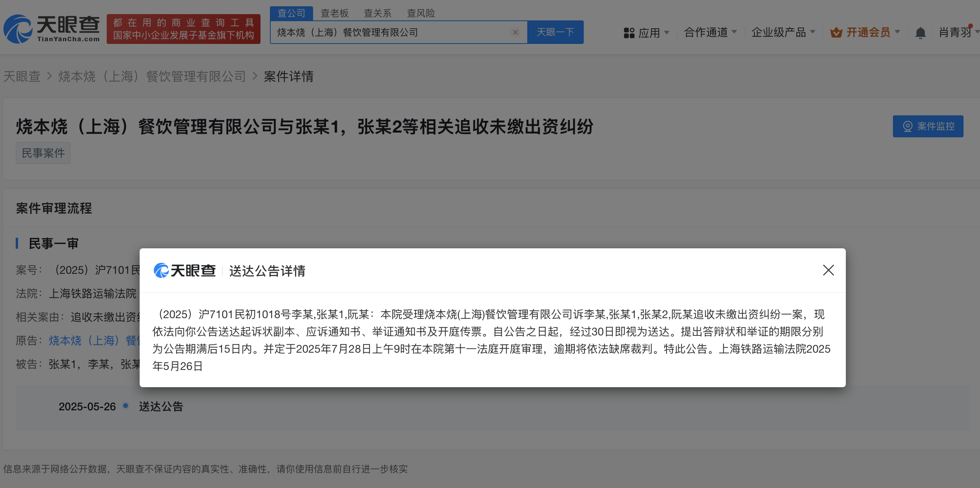Clear the search box with the X icon
Viewport: 980px width, 488px height.
click(x=516, y=32)
